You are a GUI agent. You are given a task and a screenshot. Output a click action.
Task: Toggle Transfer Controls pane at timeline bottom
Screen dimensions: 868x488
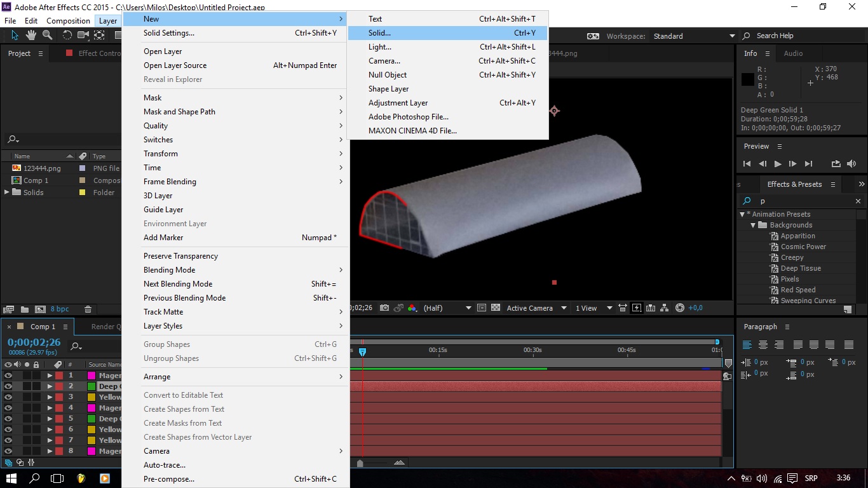point(20,463)
